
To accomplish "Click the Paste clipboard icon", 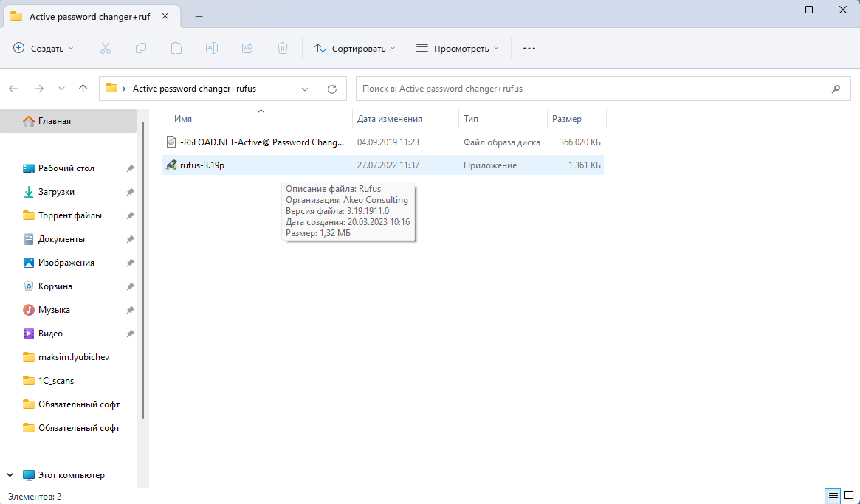I will [x=176, y=48].
